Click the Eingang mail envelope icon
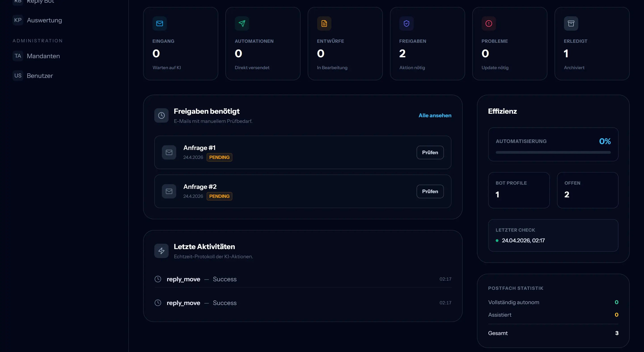 159,23
